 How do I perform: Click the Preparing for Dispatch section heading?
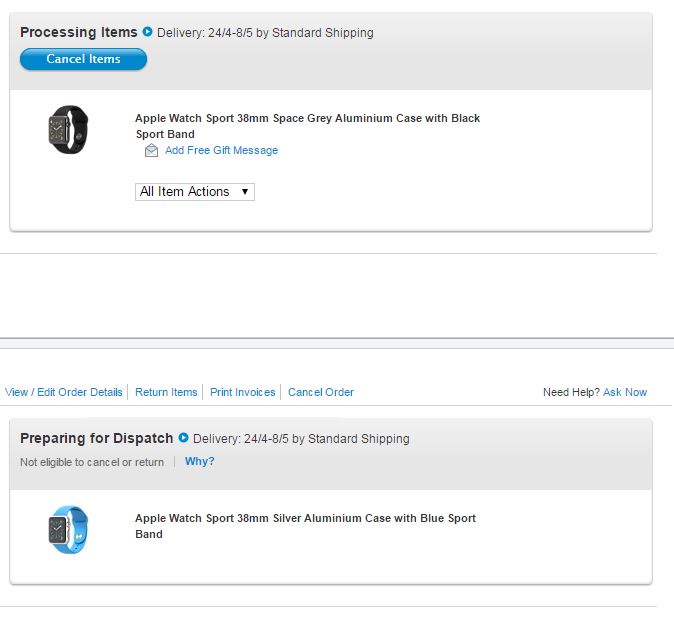tap(98, 438)
